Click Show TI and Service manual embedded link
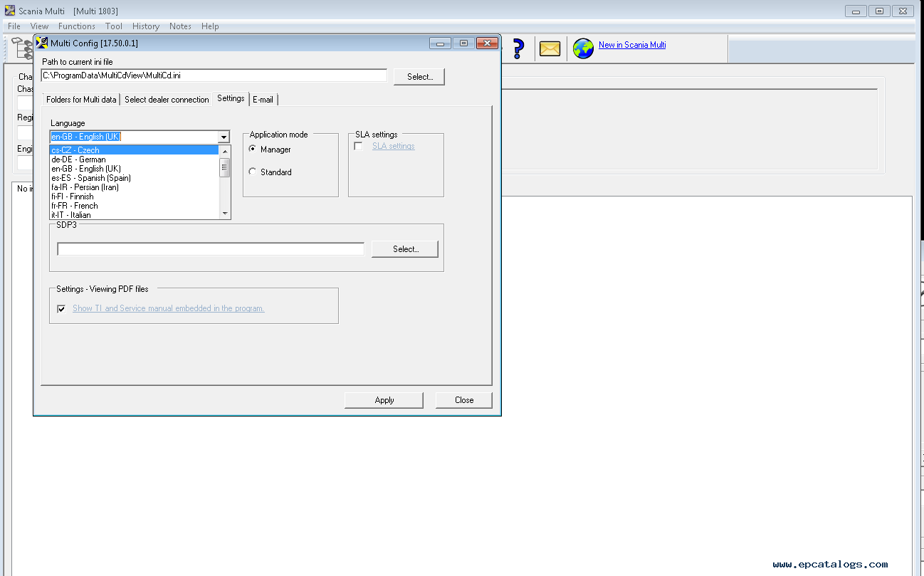Image resolution: width=924 pixels, height=576 pixels. pyautogui.click(x=169, y=308)
